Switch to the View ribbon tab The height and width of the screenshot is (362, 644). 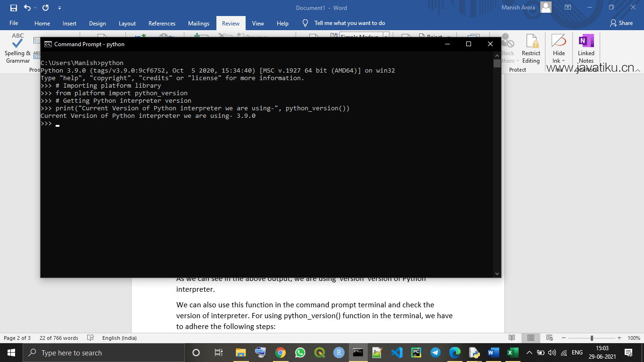click(258, 23)
